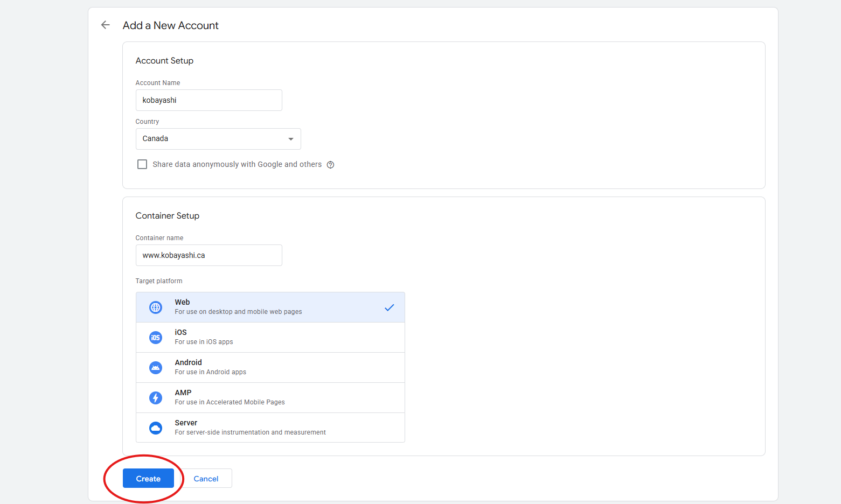841x504 pixels.
Task: Pick AMP Accelerated Mobile Pages option
Action: (269, 397)
